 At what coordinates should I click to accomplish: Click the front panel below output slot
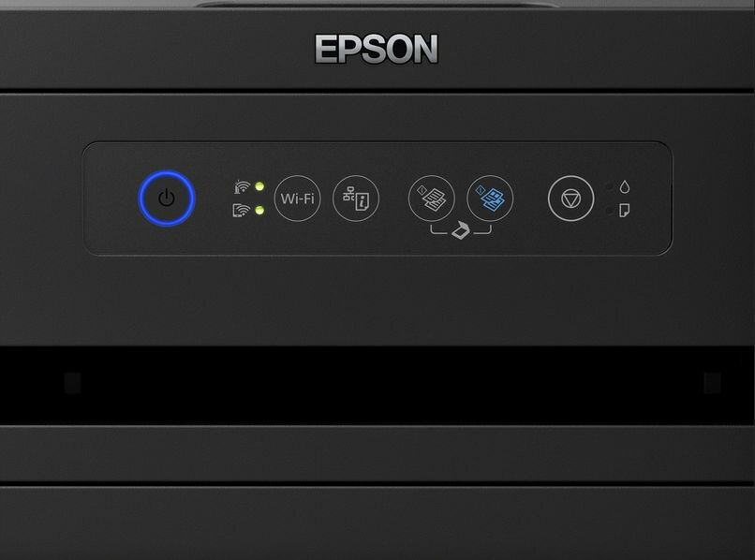tap(377, 453)
